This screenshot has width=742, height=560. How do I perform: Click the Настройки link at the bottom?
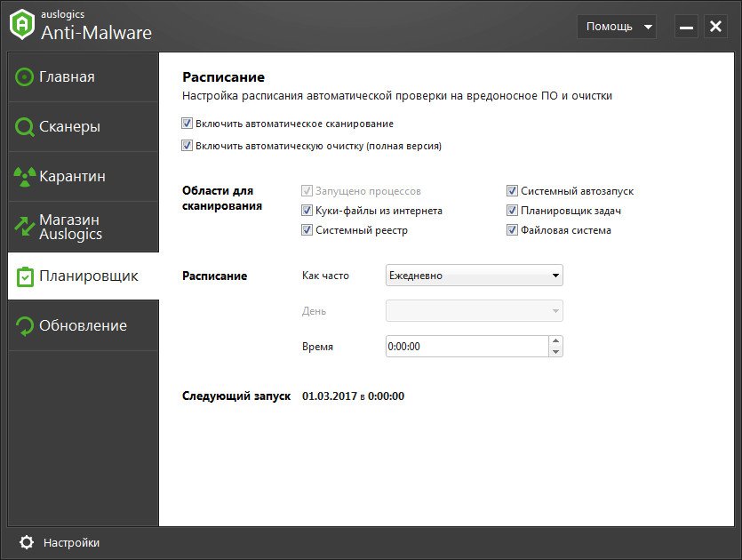click(x=71, y=542)
